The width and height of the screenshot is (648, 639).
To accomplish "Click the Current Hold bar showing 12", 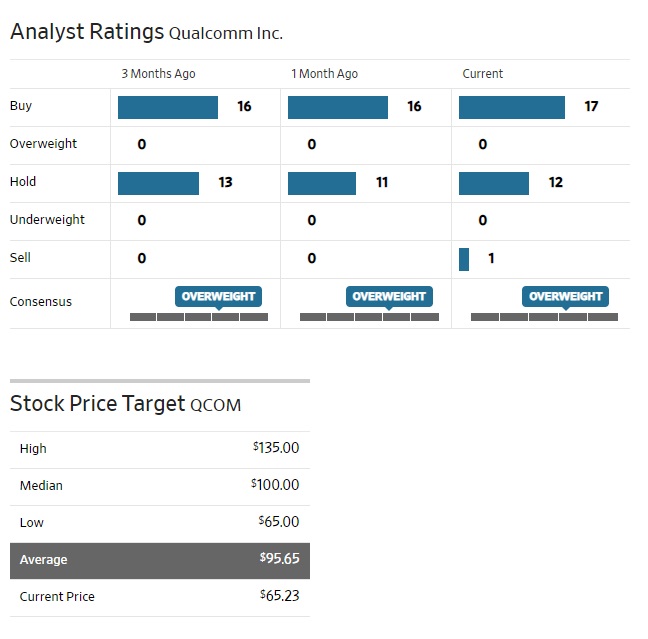I will tap(493, 183).
